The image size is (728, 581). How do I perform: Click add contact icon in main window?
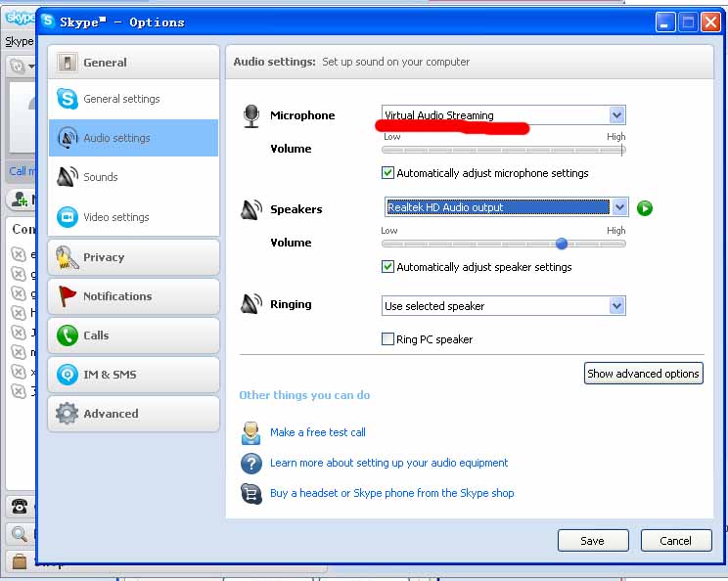click(x=20, y=200)
